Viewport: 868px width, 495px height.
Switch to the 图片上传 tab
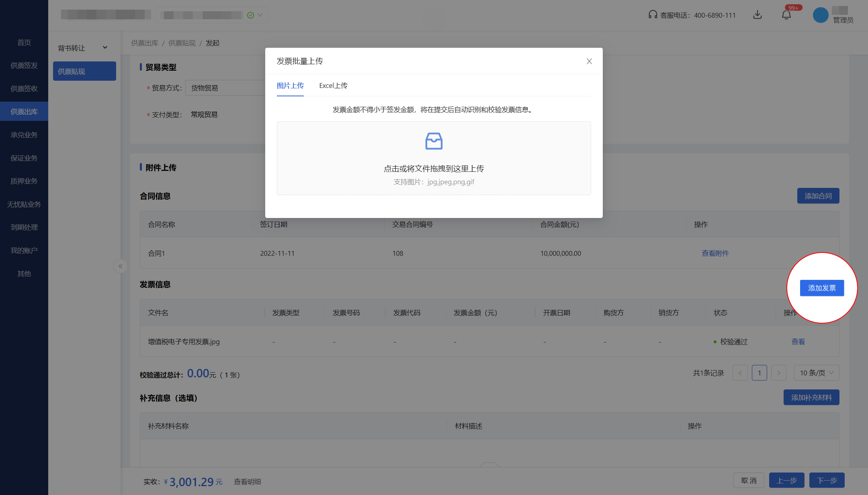(x=290, y=86)
